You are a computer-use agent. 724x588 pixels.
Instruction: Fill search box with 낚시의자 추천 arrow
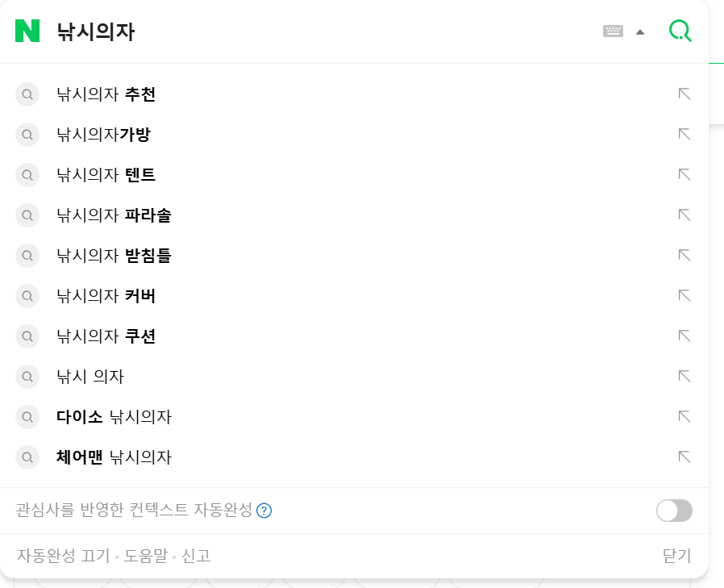coord(684,94)
